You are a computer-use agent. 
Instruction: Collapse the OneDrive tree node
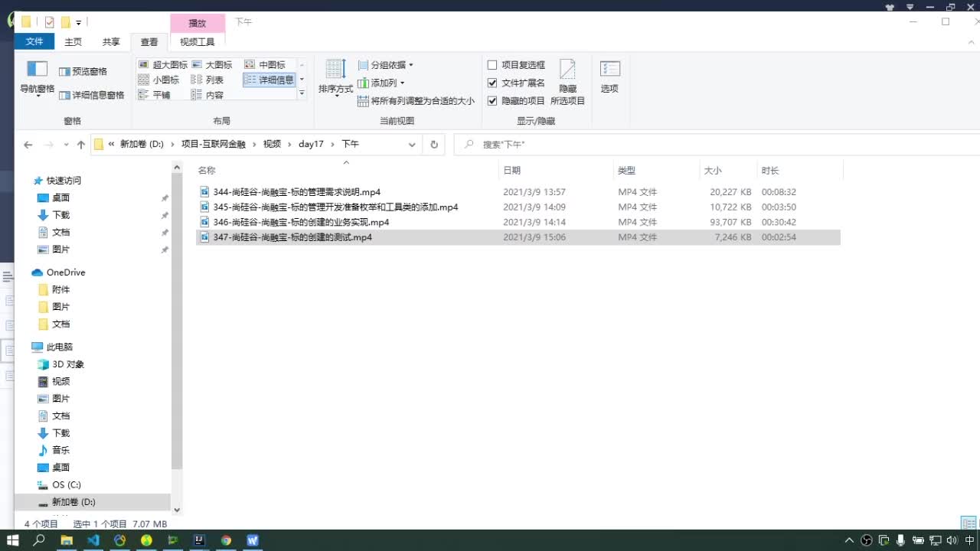66,272
